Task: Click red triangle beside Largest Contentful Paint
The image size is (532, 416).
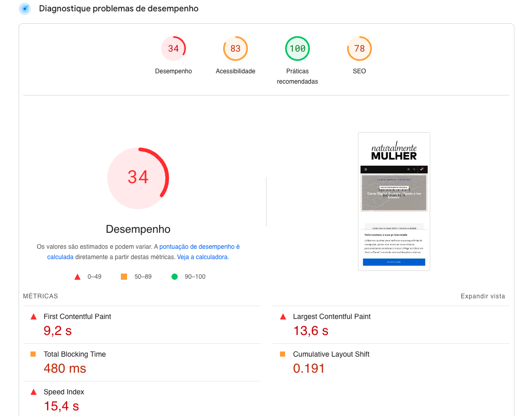Action: point(283,316)
